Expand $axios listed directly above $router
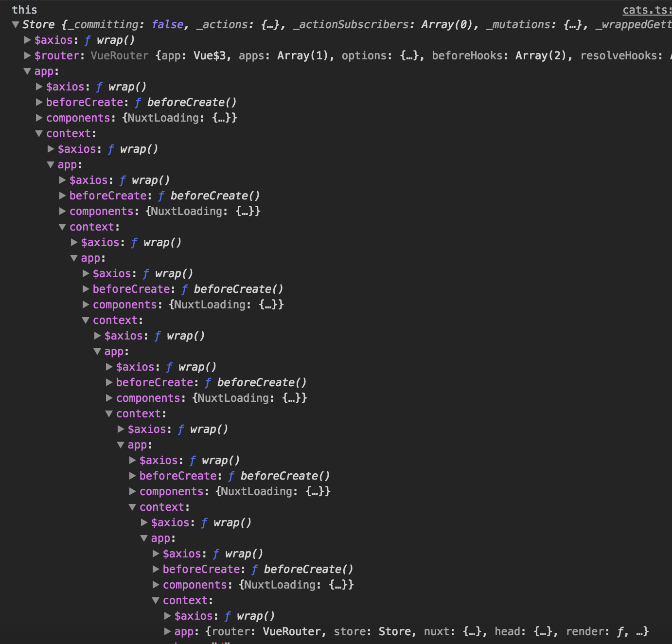The width and height of the screenshot is (672, 644). coord(28,40)
